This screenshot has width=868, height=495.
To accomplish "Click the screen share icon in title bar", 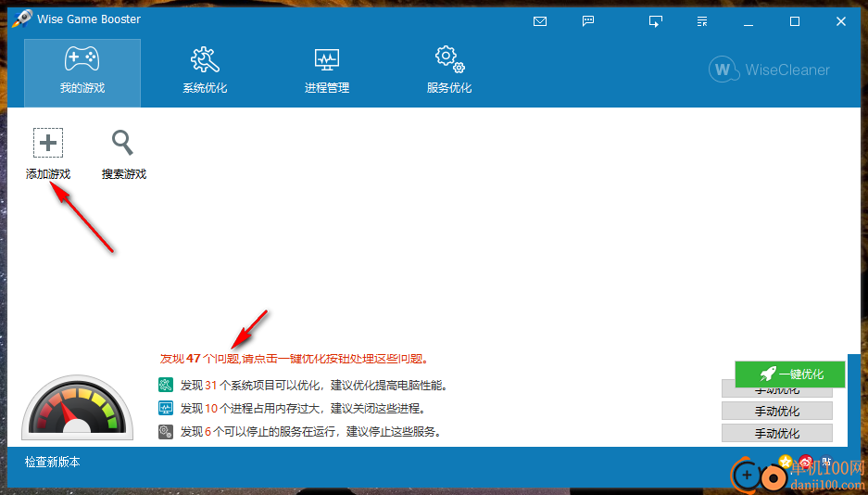I will pos(656,21).
